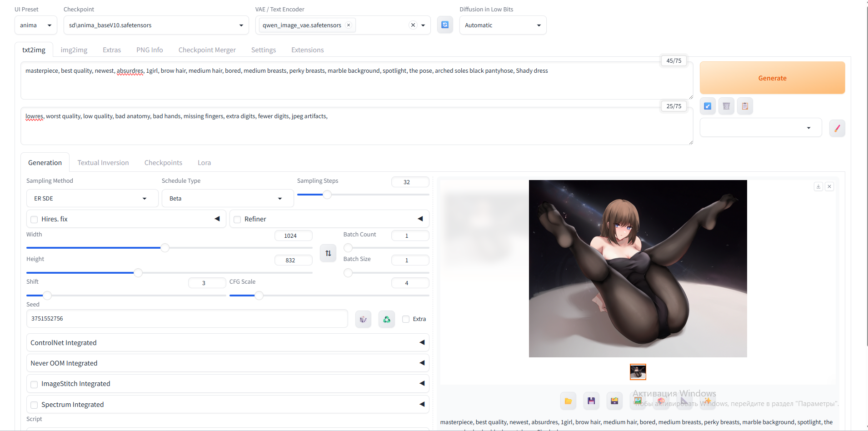868x431 pixels.
Task: Open the Settings tab
Action: tap(264, 50)
